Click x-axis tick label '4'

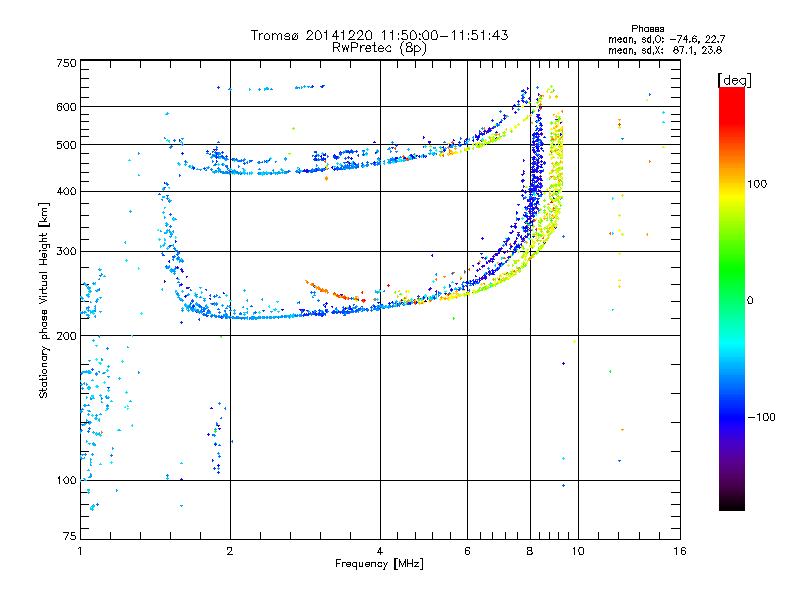click(380, 551)
